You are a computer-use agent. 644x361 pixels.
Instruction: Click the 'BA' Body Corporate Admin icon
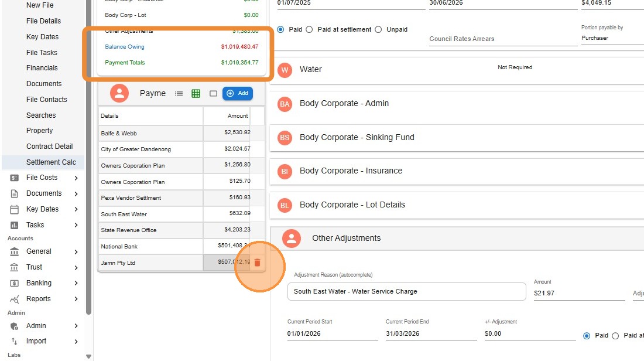point(285,104)
